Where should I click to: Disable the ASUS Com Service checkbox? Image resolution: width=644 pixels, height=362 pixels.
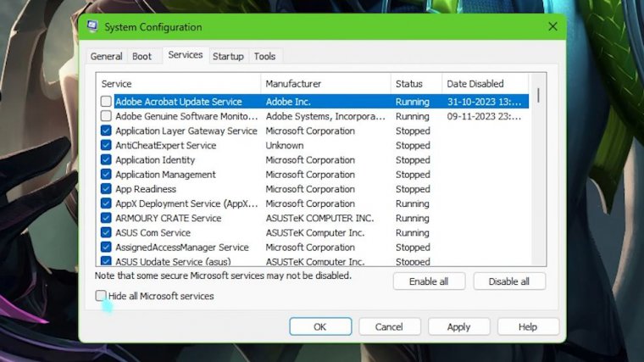pyautogui.click(x=106, y=232)
